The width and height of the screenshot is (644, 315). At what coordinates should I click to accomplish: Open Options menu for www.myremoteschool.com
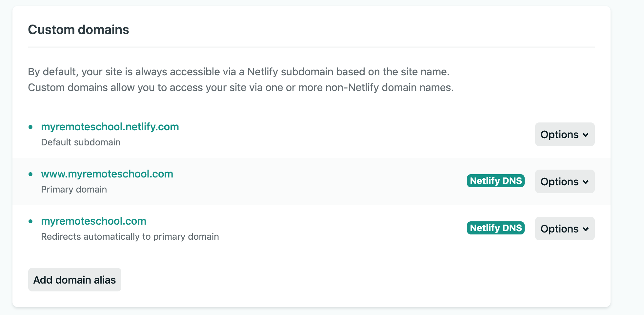[564, 182]
